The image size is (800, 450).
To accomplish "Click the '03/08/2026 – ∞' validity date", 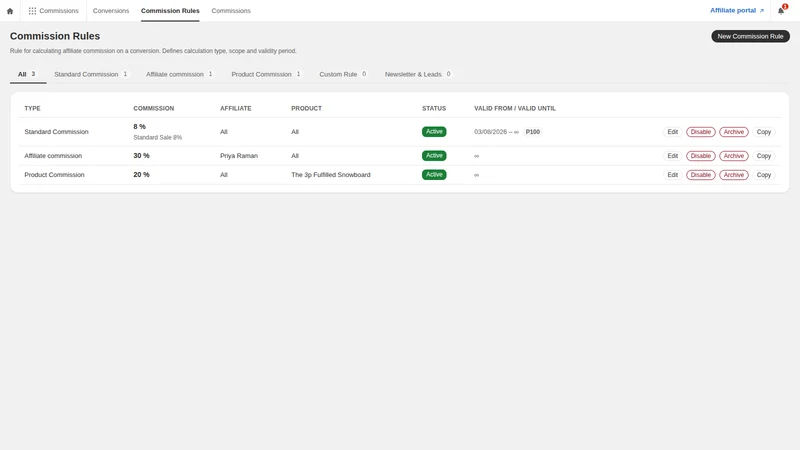I will 496,132.
